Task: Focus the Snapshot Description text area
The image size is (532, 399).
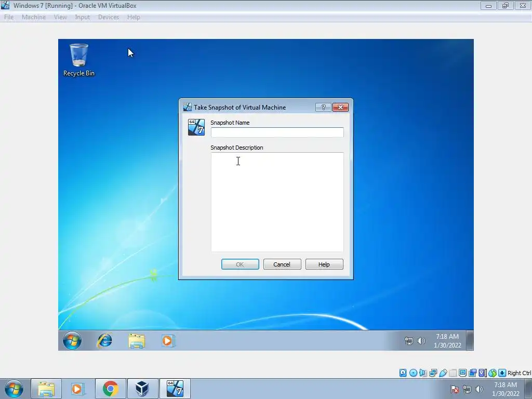Action: click(x=277, y=202)
